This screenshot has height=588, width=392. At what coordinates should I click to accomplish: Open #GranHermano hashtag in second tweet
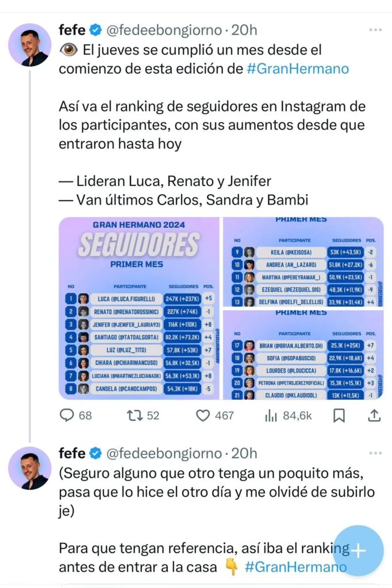(x=295, y=567)
